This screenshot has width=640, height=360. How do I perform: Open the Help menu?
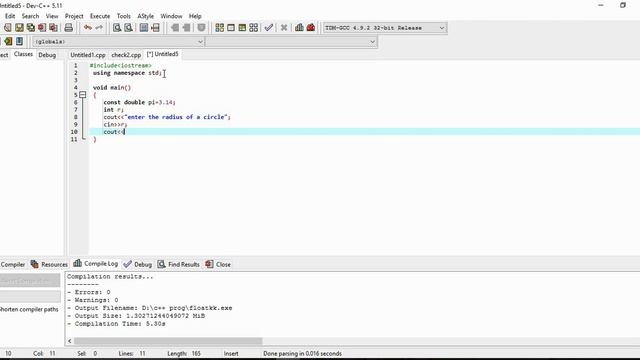coord(195,16)
